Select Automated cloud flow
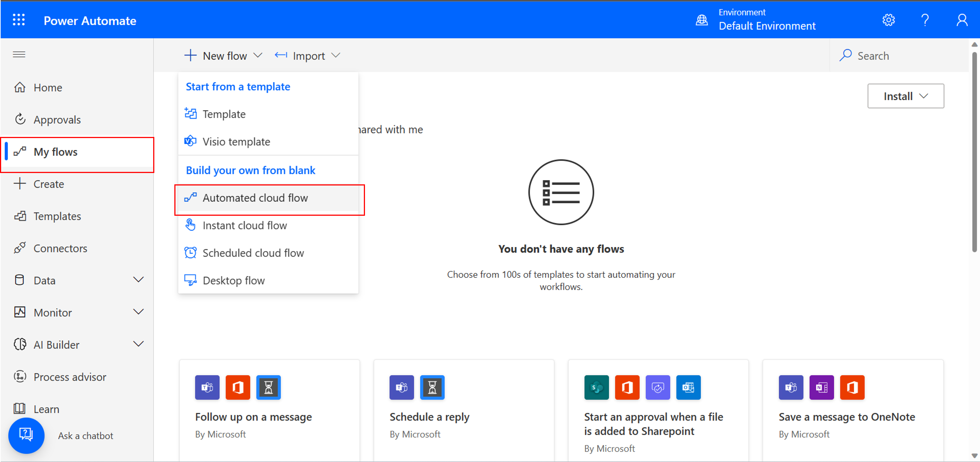The image size is (980, 462). tap(268, 198)
